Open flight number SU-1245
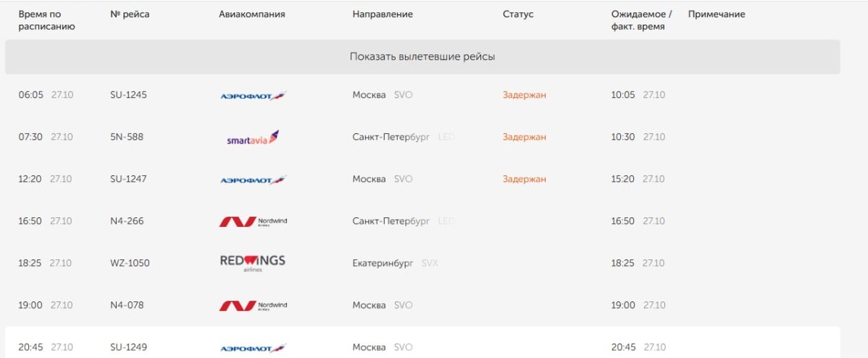 click(128, 95)
